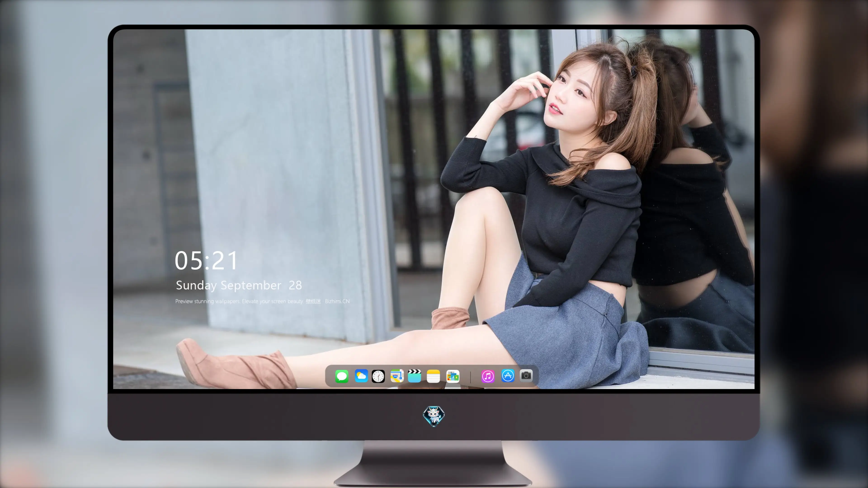Click the dragon logo on monitor chin

(434, 416)
